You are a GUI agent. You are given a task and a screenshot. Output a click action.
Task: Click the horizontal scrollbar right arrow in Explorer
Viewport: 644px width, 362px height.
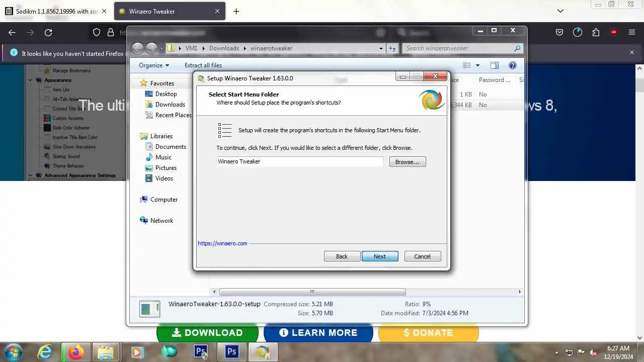coord(520,292)
